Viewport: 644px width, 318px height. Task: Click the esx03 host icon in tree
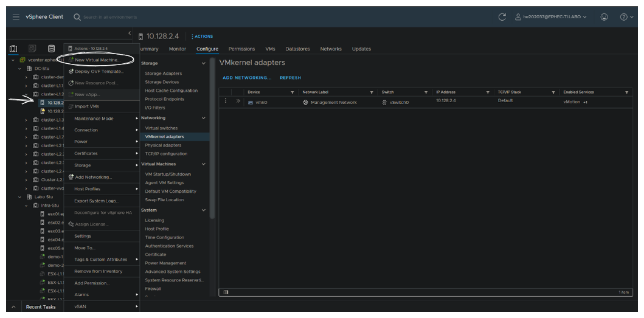click(x=43, y=231)
